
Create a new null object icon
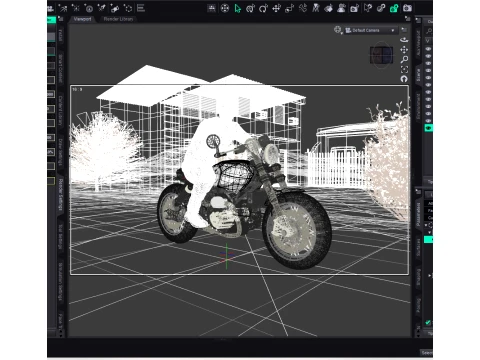128,8
